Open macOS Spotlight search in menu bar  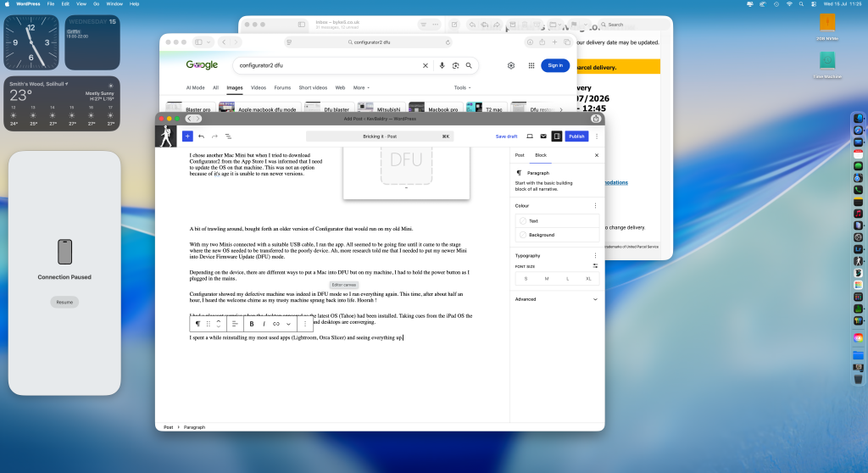coord(801,4)
